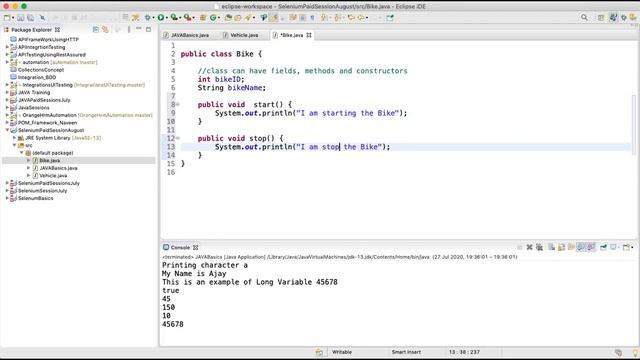Expand the Bike.java tree node
This screenshot has height=360, width=640.
(x=29, y=160)
